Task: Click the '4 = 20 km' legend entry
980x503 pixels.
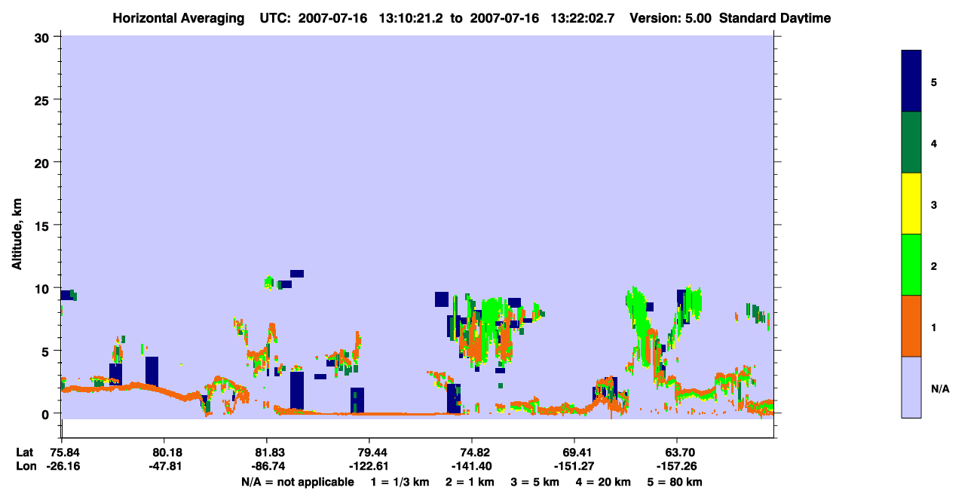Action: click(x=605, y=482)
